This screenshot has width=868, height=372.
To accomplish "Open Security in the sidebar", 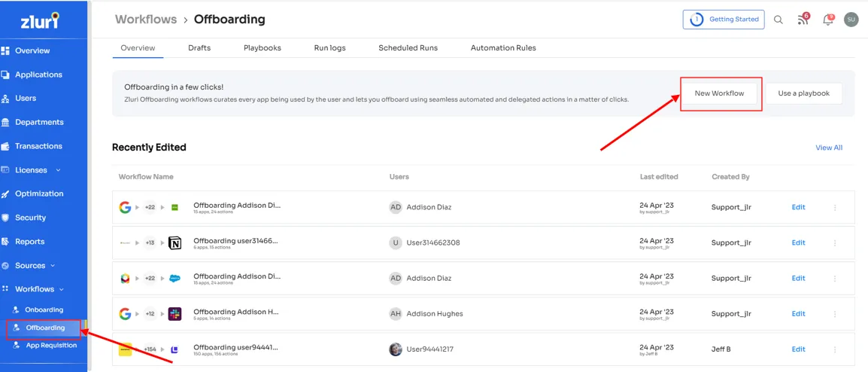I will tap(30, 218).
